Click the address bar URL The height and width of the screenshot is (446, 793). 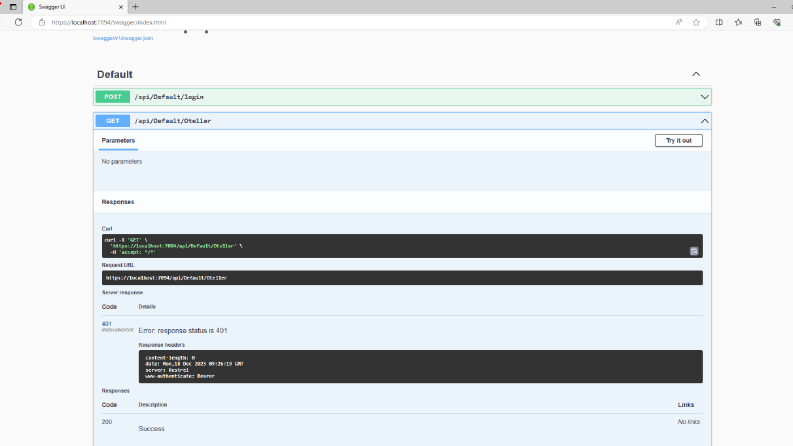click(109, 22)
